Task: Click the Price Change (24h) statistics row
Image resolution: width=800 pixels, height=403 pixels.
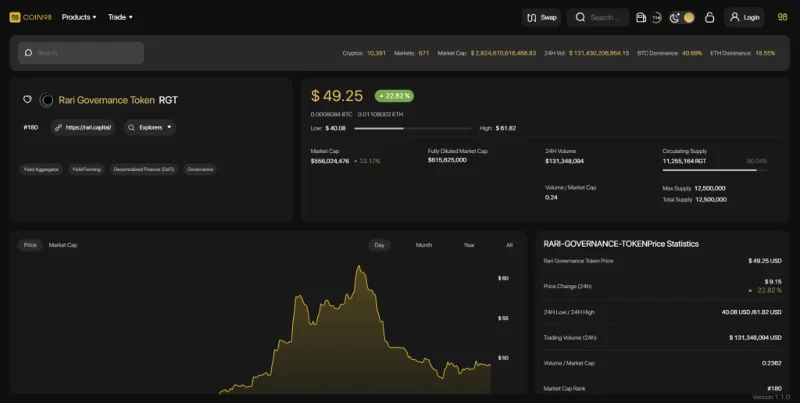Action: [662, 286]
